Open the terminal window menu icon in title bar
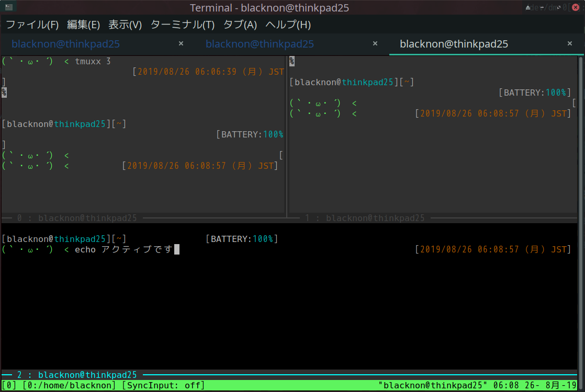 tap(9, 7)
